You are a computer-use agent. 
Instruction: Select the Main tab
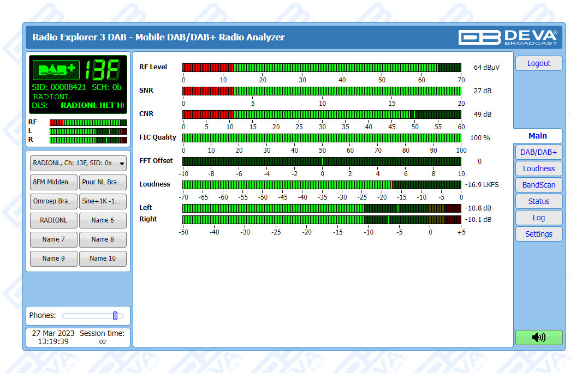537,136
